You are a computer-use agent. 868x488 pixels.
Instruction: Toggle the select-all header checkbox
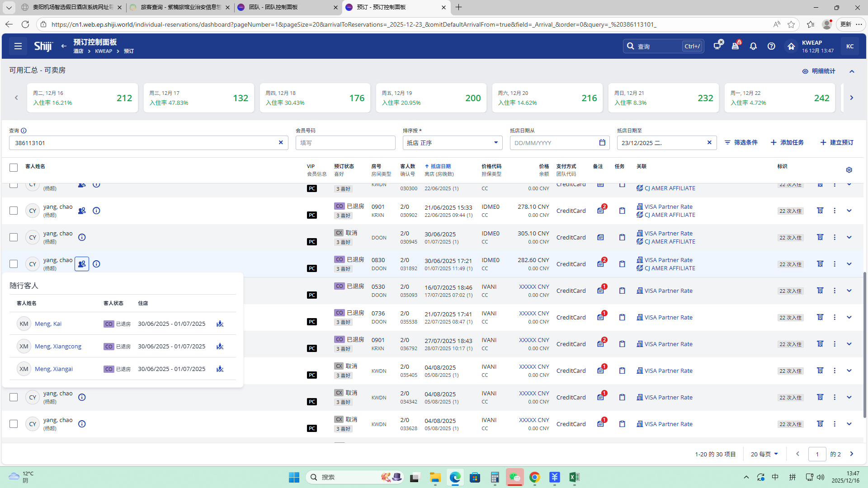[14, 168]
